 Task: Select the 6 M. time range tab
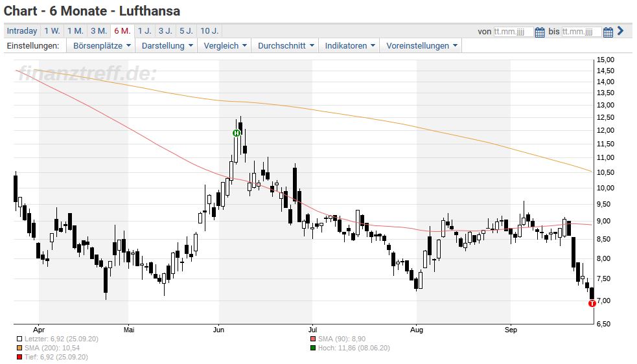coord(122,31)
